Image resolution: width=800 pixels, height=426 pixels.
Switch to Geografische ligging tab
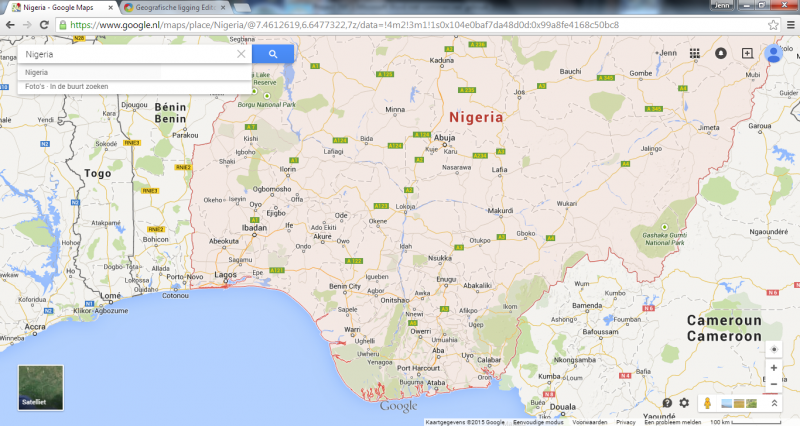(176, 8)
